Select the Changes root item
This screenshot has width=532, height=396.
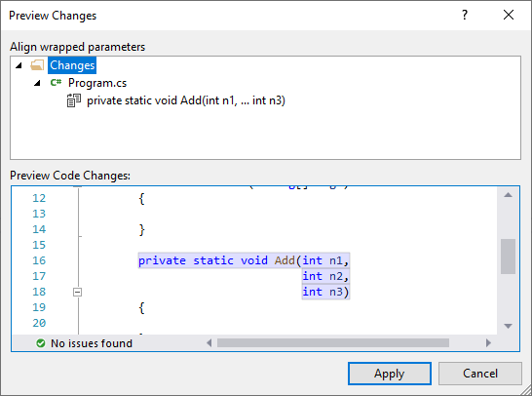tap(72, 65)
